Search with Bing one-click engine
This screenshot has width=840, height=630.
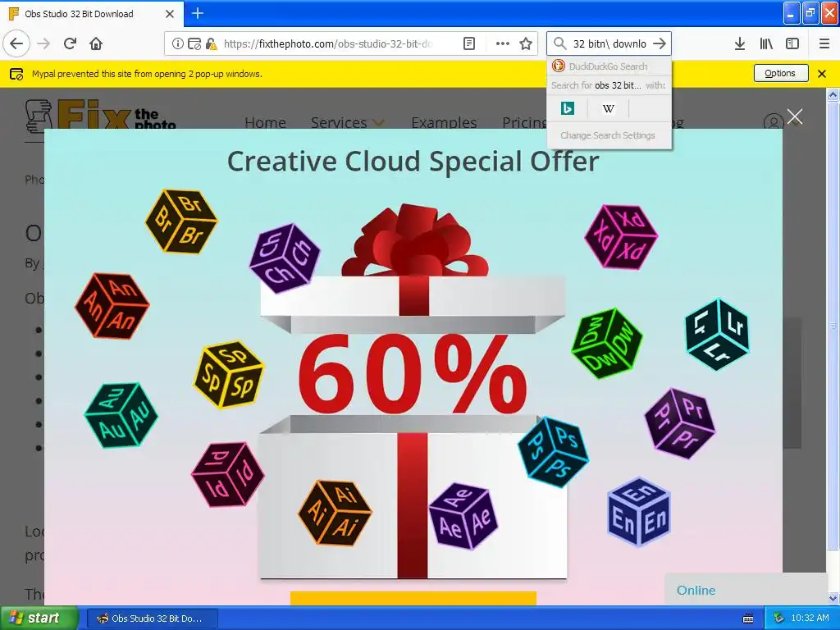568,109
